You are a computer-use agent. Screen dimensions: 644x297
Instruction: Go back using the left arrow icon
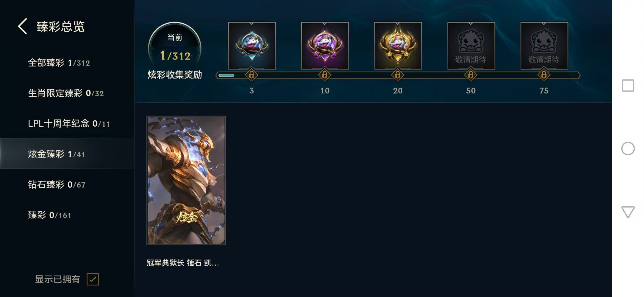(x=23, y=26)
